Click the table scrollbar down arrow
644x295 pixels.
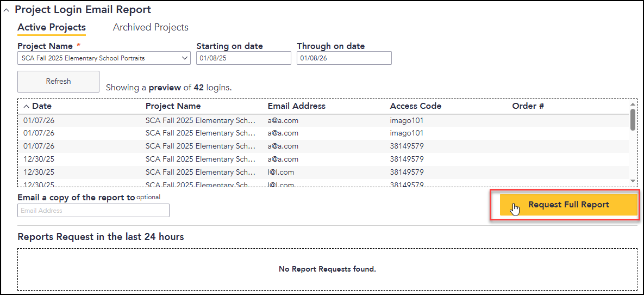pos(633,181)
